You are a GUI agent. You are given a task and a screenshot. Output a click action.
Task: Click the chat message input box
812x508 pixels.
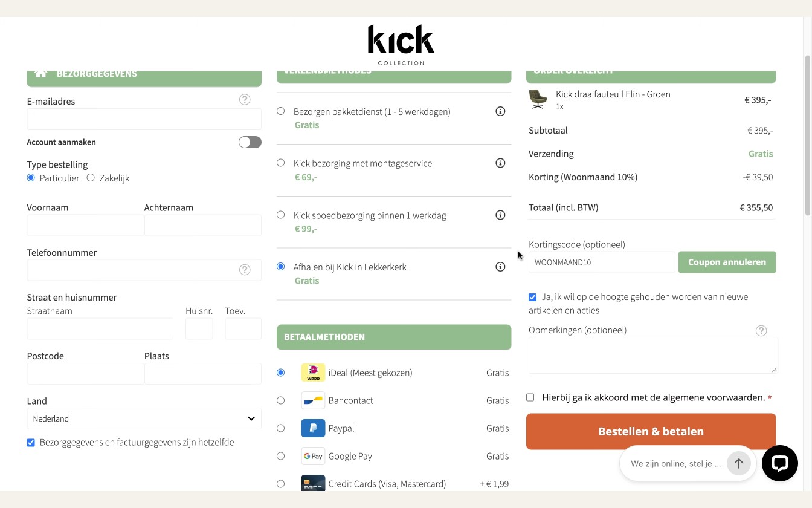coord(676,464)
